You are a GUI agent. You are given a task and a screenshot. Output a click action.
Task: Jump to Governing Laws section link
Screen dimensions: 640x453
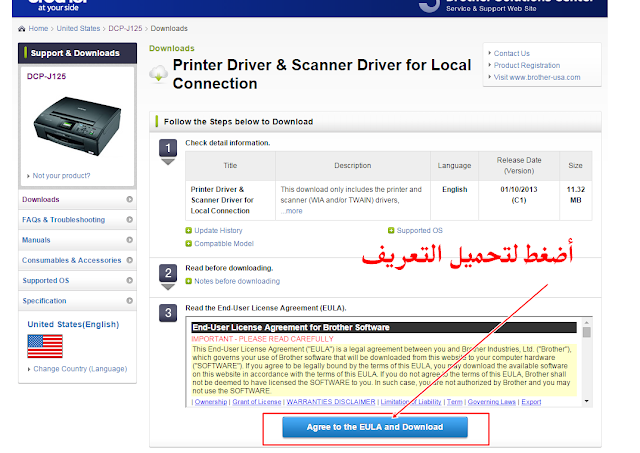pos(491,402)
